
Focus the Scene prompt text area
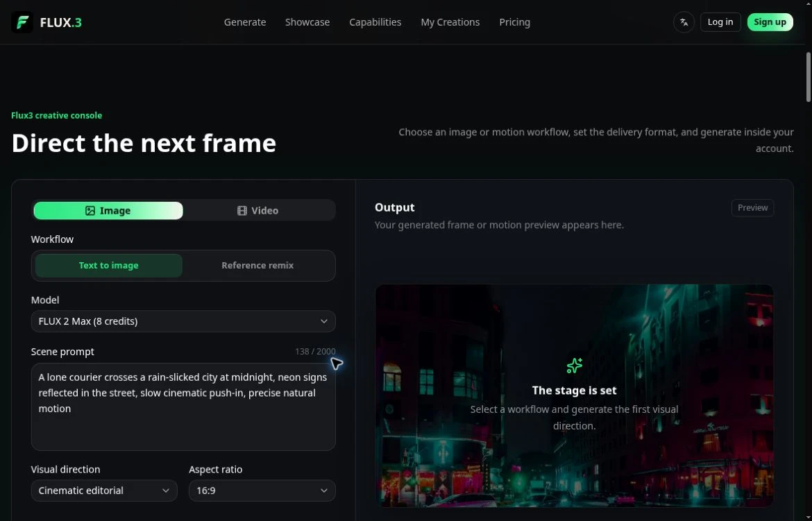pyautogui.click(x=183, y=407)
